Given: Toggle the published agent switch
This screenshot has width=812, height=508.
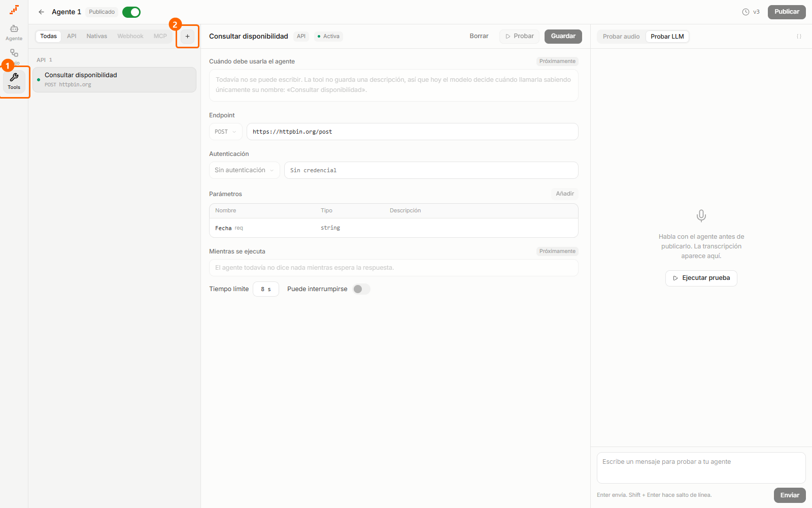Looking at the screenshot, I should click(131, 12).
